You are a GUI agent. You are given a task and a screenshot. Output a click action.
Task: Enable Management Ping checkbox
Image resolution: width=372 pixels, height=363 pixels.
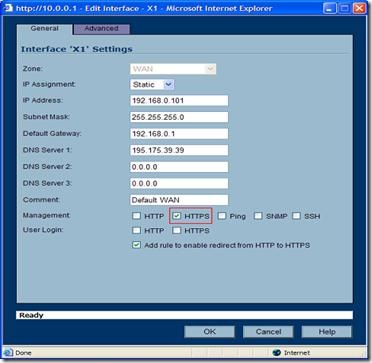click(222, 216)
